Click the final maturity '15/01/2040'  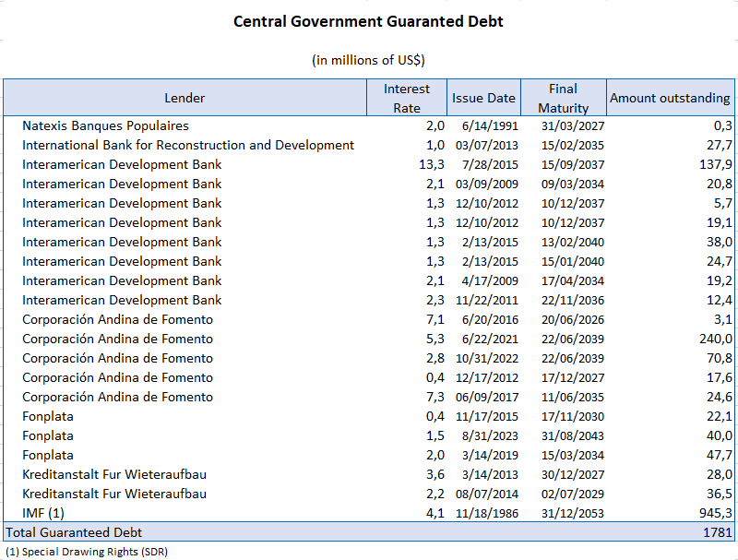click(x=573, y=262)
